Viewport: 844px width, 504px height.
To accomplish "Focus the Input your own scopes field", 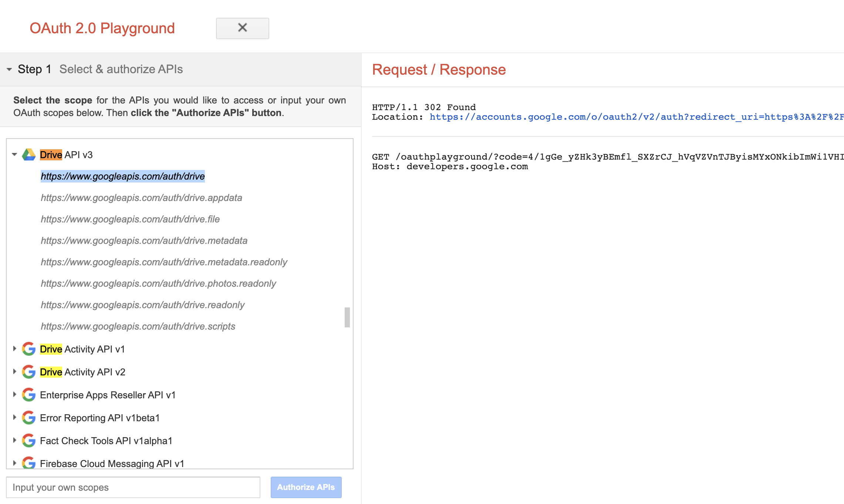I will 133,487.
